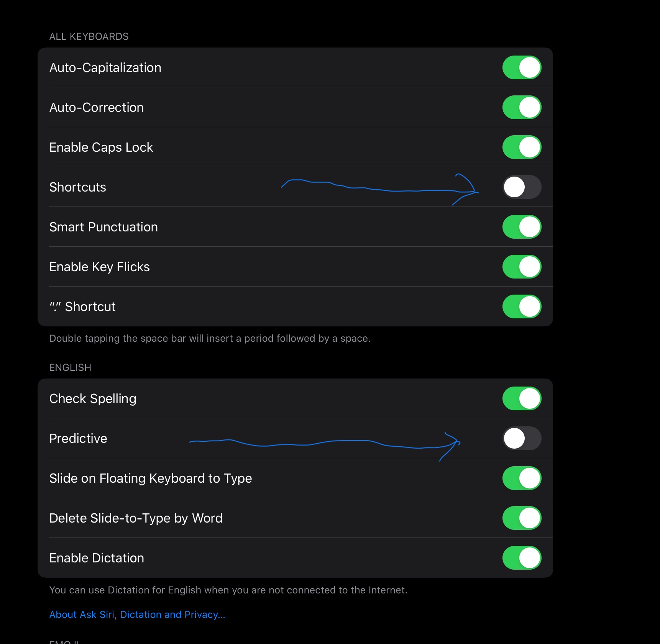Toggle the Enable Caps Lock switch
This screenshot has width=660, height=644.
522,147
